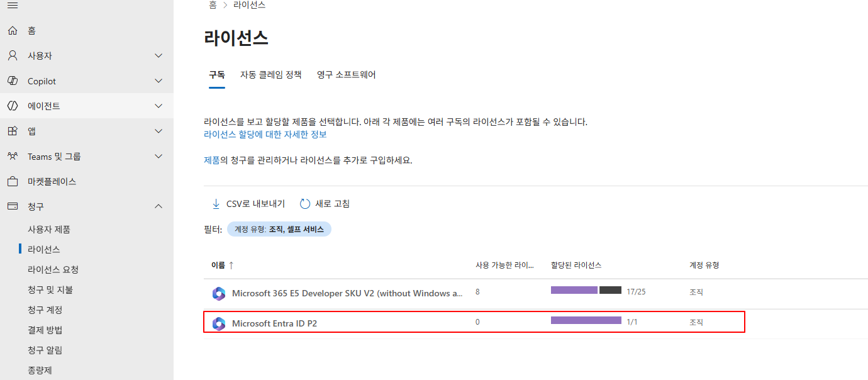
Task: Select the 구독 tab
Action: [x=217, y=75]
